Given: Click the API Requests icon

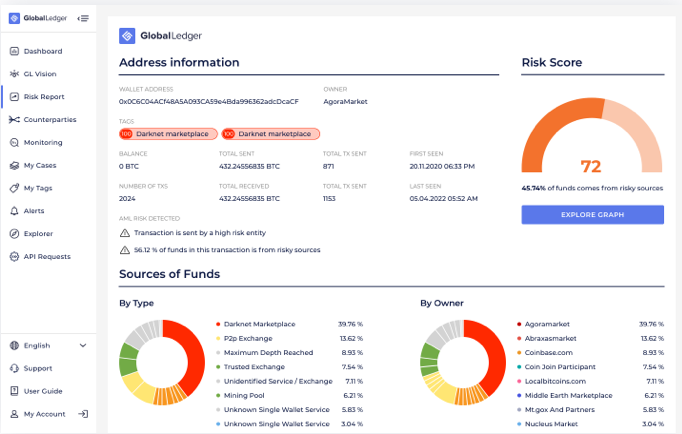Looking at the screenshot, I should [14, 257].
